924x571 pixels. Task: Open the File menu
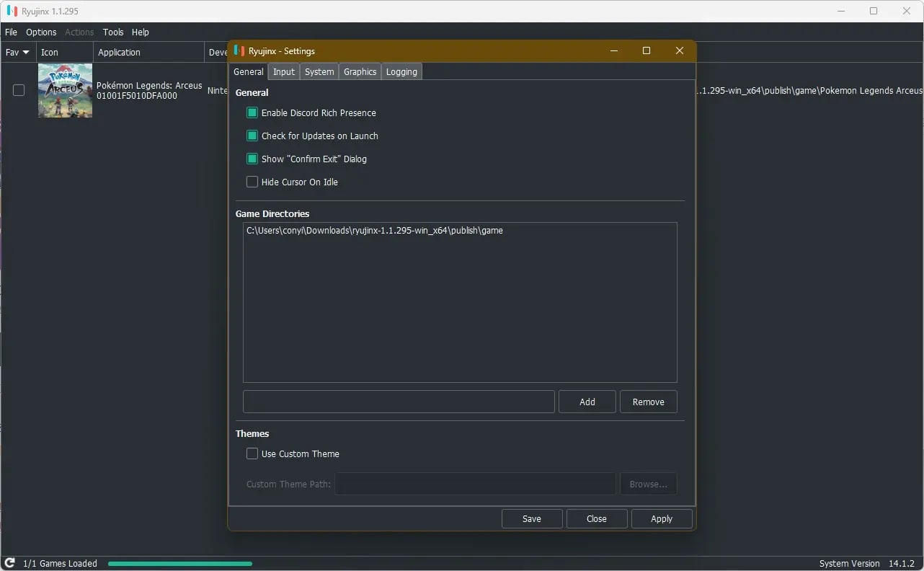click(11, 32)
